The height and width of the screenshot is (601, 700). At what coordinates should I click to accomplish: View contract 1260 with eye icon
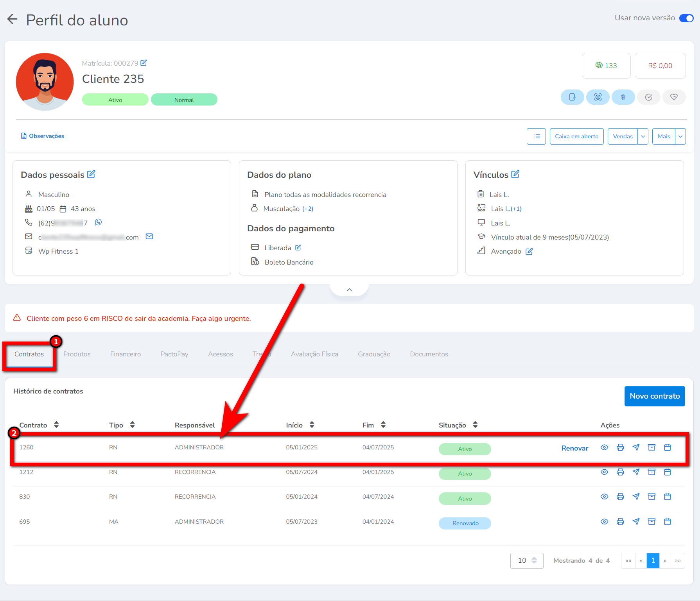pyautogui.click(x=604, y=448)
